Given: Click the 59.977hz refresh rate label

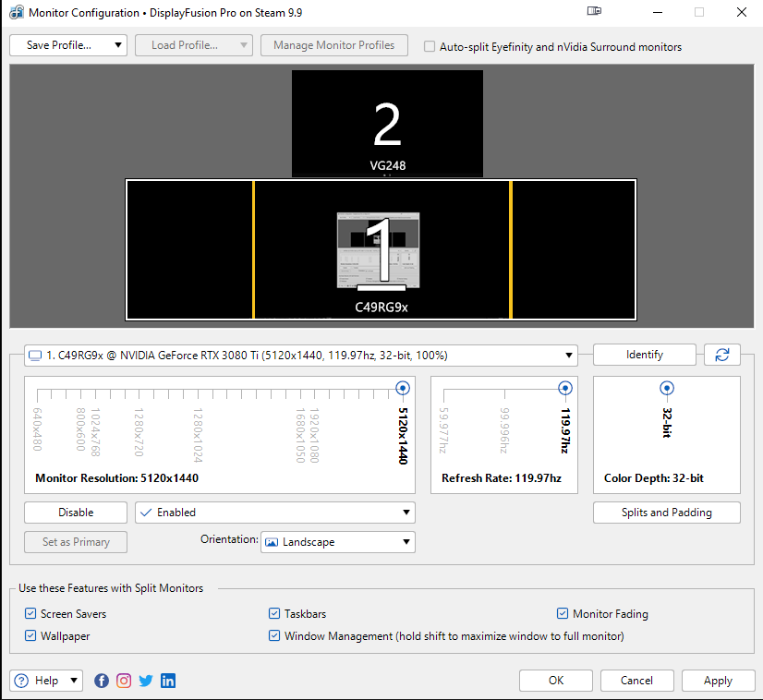Looking at the screenshot, I should tap(442, 431).
